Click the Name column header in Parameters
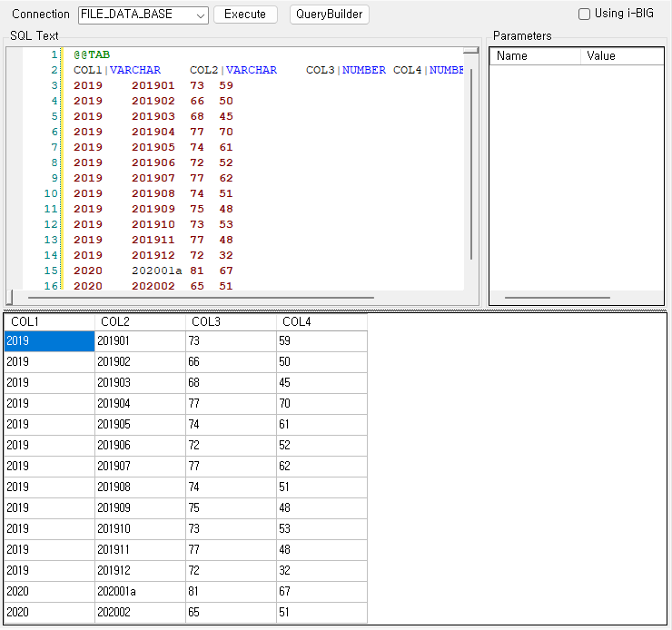This screenshot has height=630, width=672. tap(535, 56)
